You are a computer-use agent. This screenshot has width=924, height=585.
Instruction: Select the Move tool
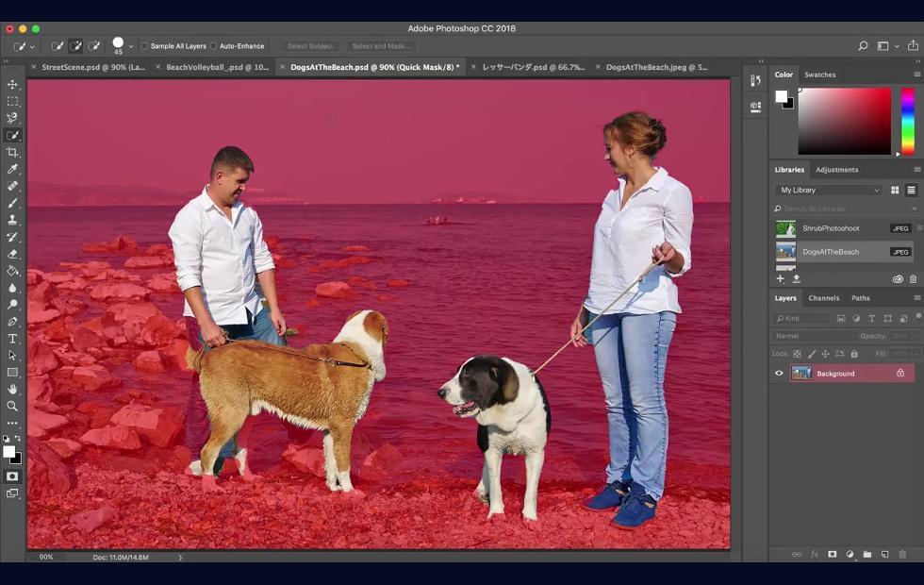pyautogui.click(x=12, y=84)
